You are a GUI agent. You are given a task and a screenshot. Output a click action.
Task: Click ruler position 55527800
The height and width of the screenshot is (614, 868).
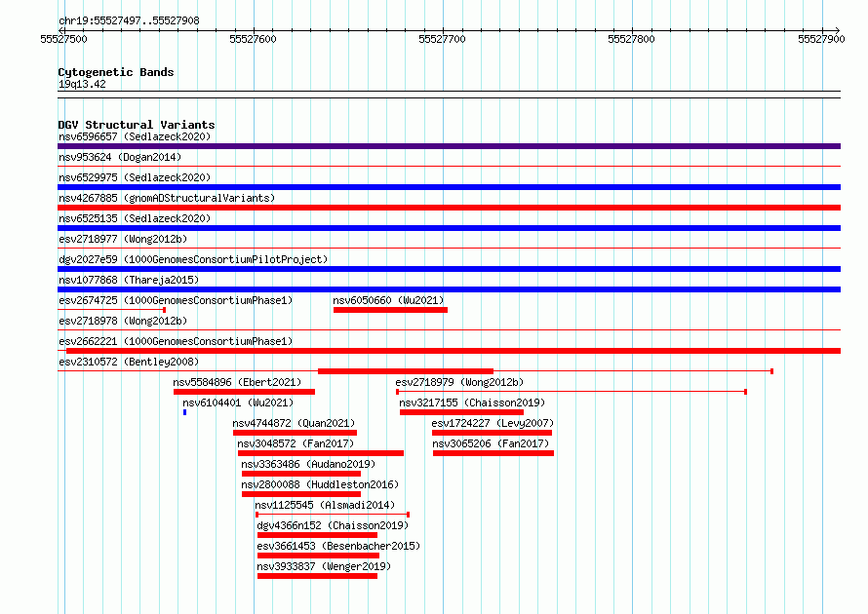(632, 39)
